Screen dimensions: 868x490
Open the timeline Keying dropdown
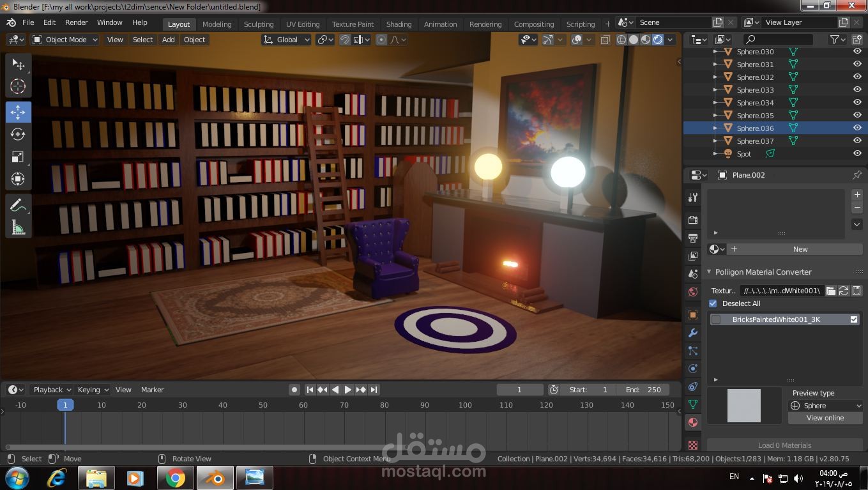93,390
